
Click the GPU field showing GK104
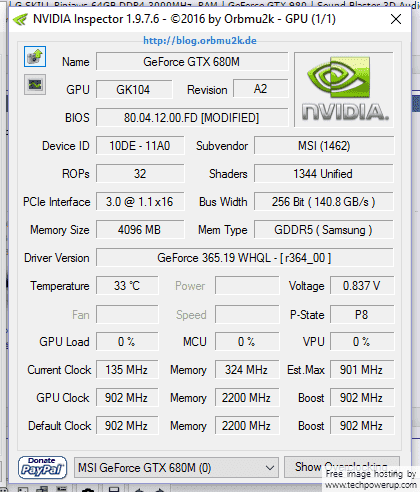point(134,89)
